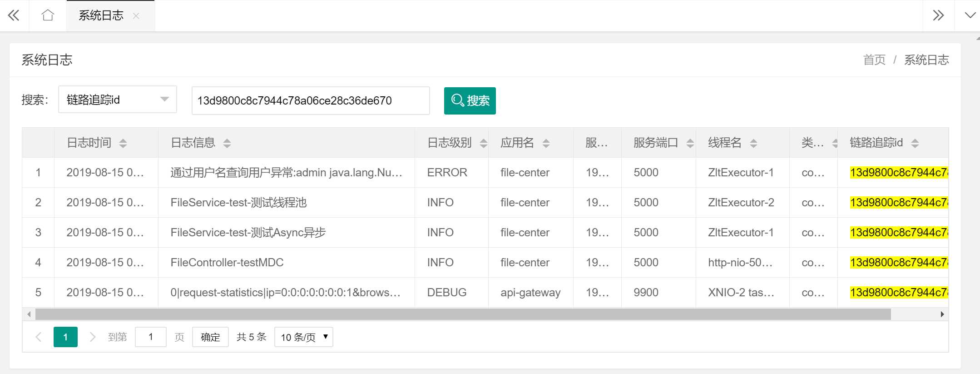Image resolution: width=980 pixels, height=374 pixels.
Task: Click the 服... column header
Action: [x=597, y=143]
